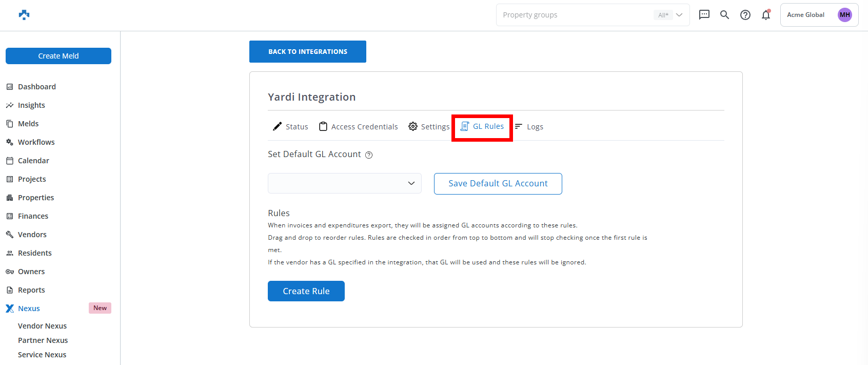Open the help question mark icon

(745, 15)
